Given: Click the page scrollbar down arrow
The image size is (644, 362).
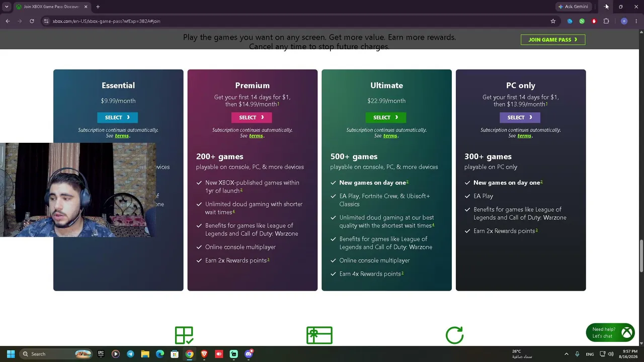Looking at the screenshot, I should pos(640,343).
